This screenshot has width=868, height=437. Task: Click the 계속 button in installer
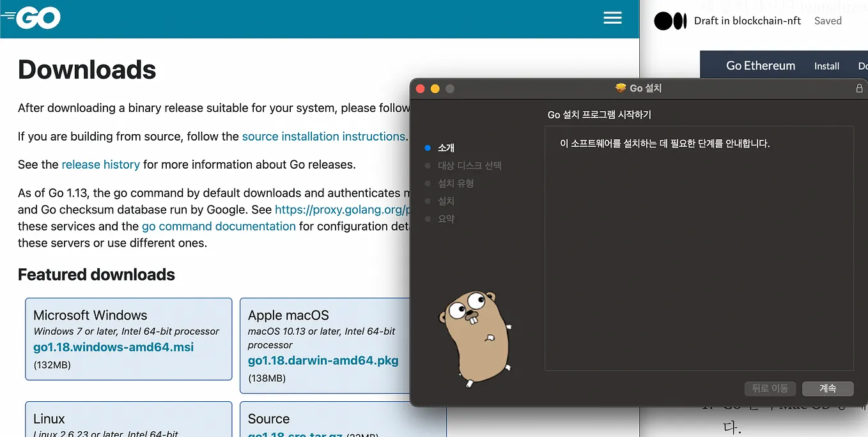click(828, 388)
